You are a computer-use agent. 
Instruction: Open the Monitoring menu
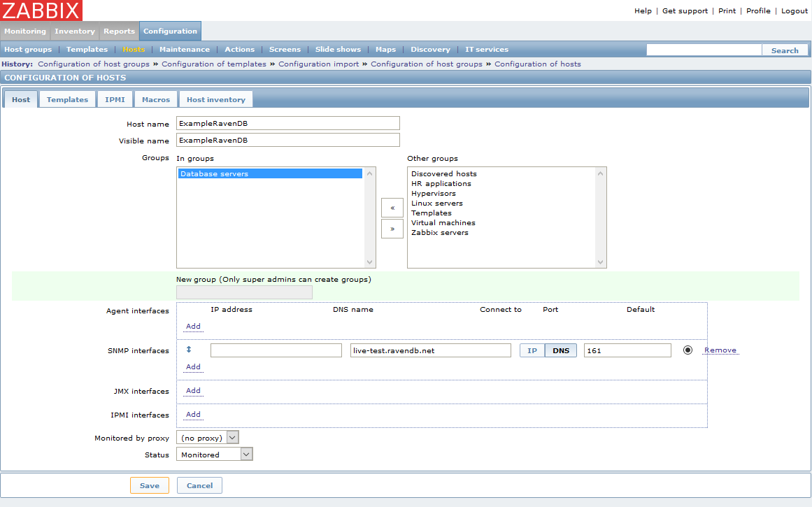pos(25,31)
